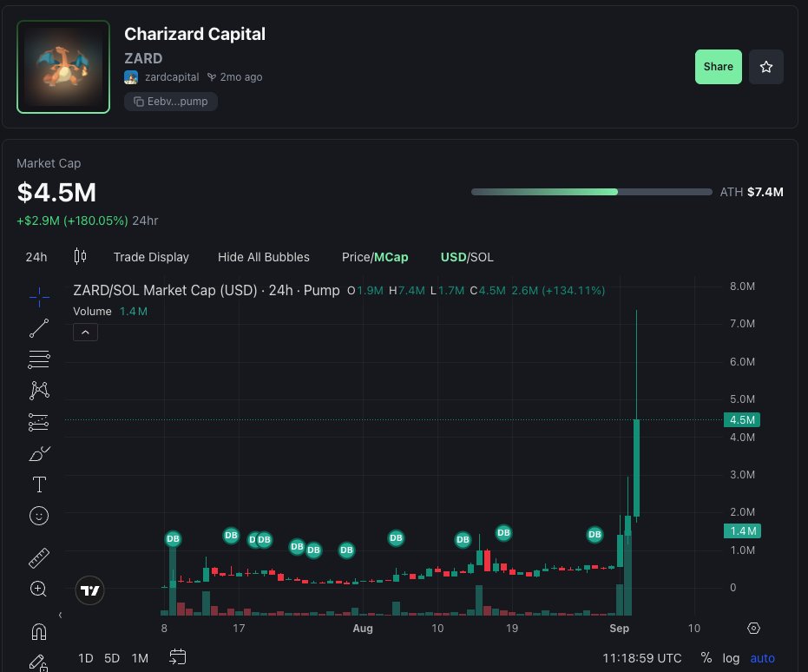
Task: Select the XABCD pattern tool
Action: pos(39,390)
